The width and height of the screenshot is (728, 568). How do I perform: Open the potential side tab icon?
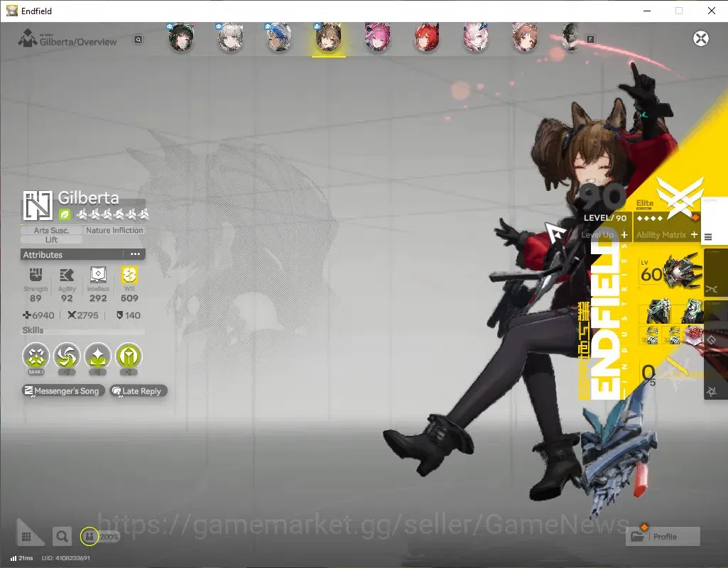(712, 392)
